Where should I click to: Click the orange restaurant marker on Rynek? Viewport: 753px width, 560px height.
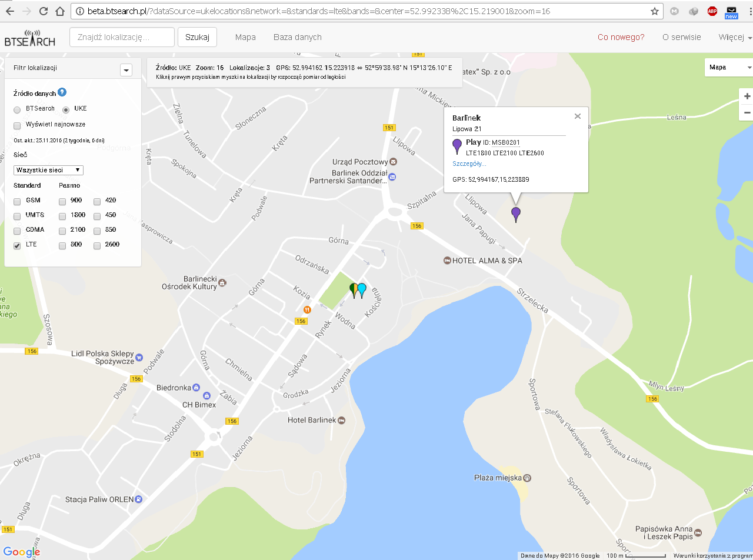(x=306, y=309)
